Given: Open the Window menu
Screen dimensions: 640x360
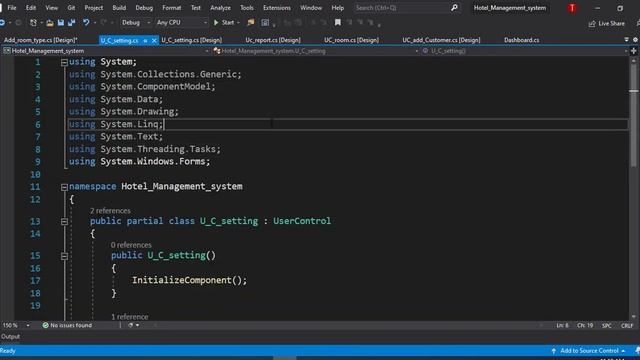Looking at the screenshot, I should [311, 8].
